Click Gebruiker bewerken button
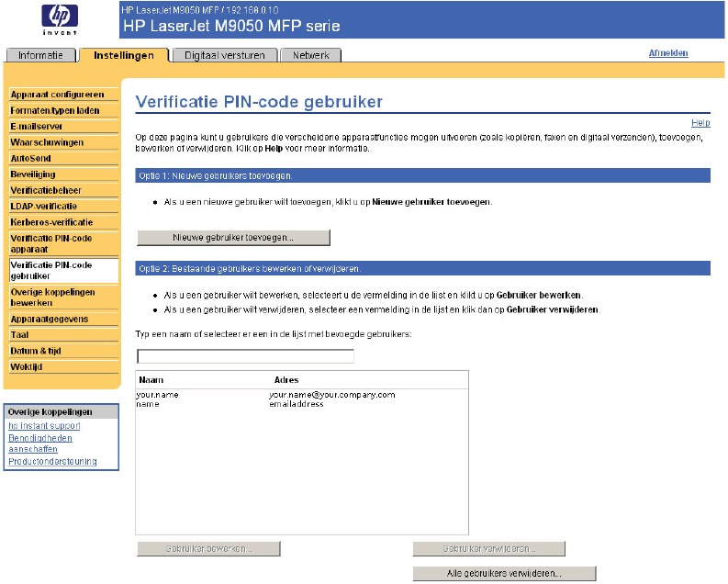The height and width of the screenshot is (584, 728). click(x=209, y=549)
